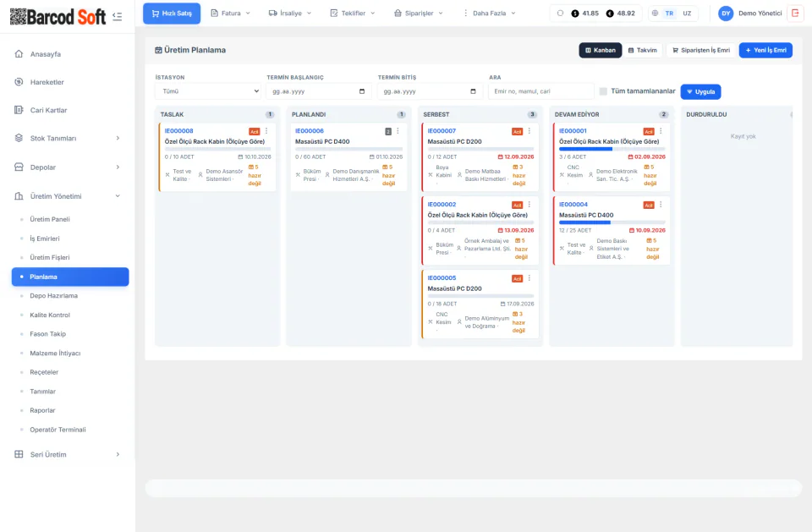Open Depo Hazırlama in sidebar

[x=54, y=296]
